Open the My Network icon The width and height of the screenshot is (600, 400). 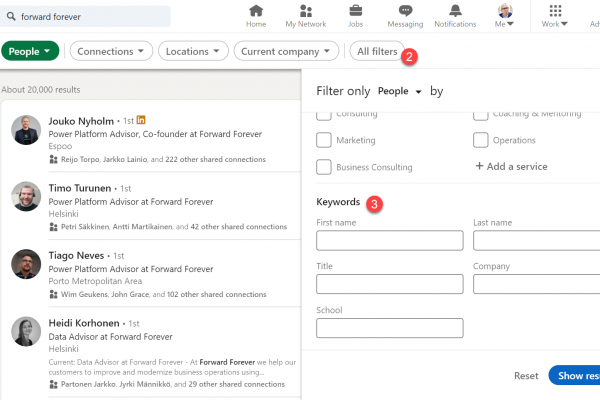[x=306, y=11]
